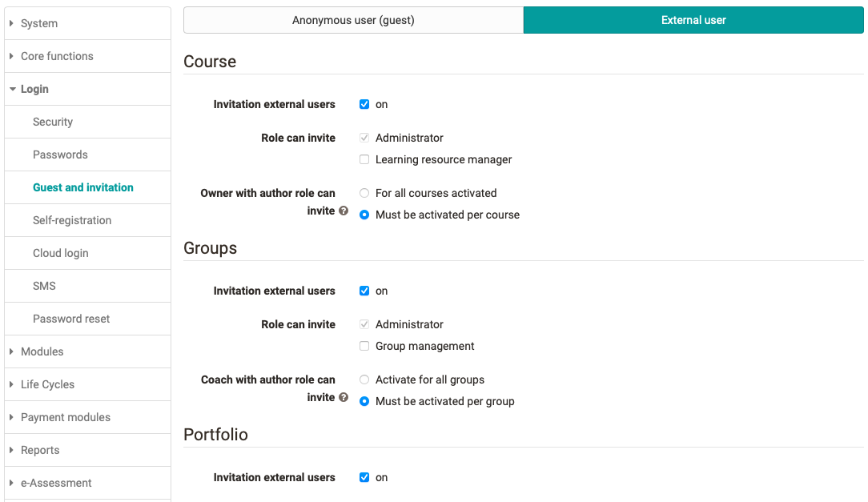Screen dimensions: 868x502
Task: Enable 'Group management' role can invite
Action: tap(364, 345)
